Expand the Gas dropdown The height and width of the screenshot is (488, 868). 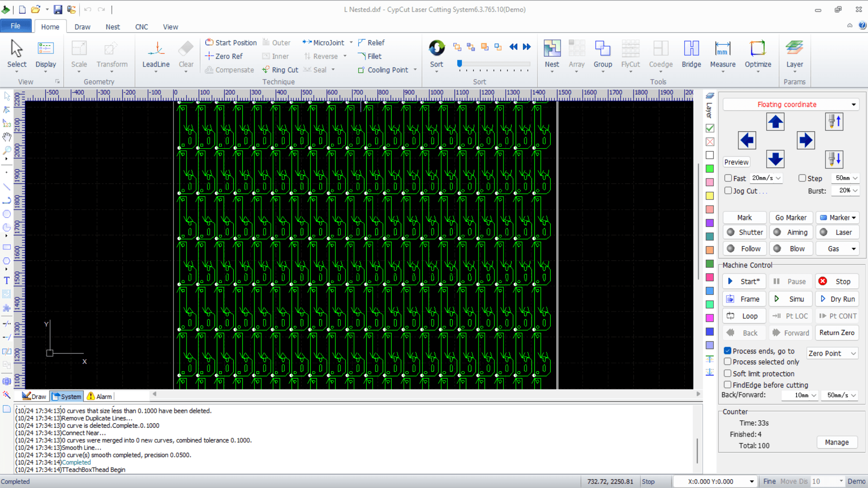pos(838,249)
